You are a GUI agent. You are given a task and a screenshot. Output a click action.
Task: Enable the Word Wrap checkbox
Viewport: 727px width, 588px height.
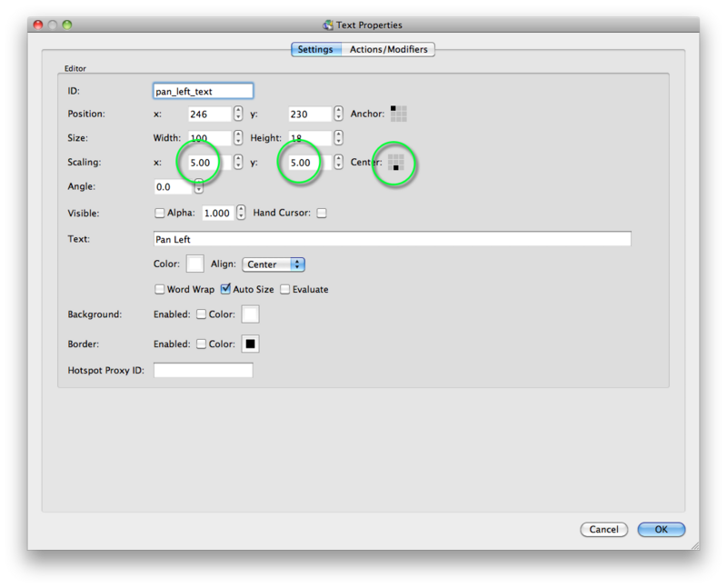pyautogui.click(x=160, y=289)
